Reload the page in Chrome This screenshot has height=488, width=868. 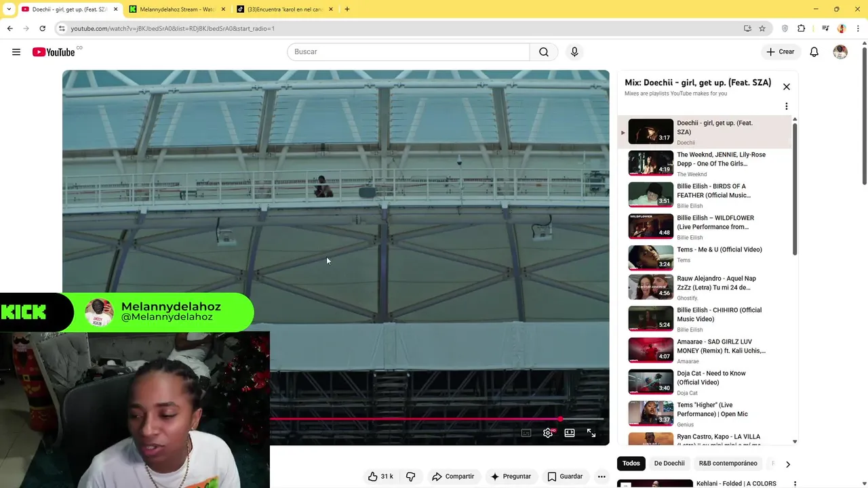42,28
